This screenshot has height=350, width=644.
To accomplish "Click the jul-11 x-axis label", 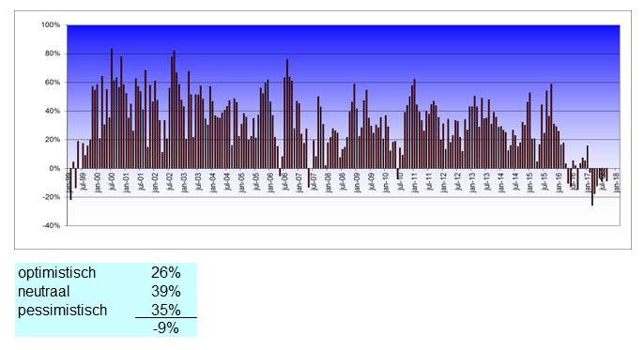I will click(x=429, y=182).
